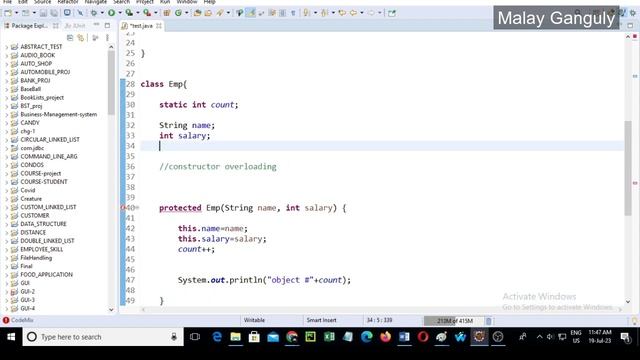Expand the BANK_PROJ project
Image resolution: width=640 pixels, height=360 pixels.
pos(7,81)
